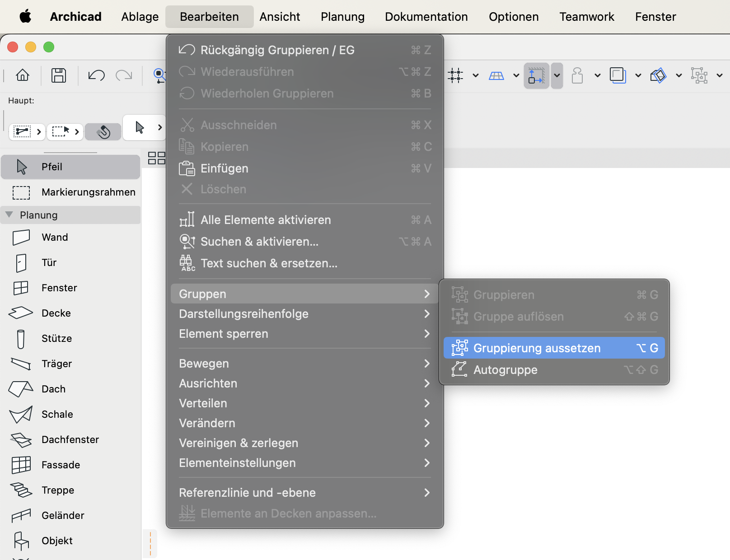Click the ruler grid plane icon
Viewport: 730px width, 560px height.
[496, 75]
